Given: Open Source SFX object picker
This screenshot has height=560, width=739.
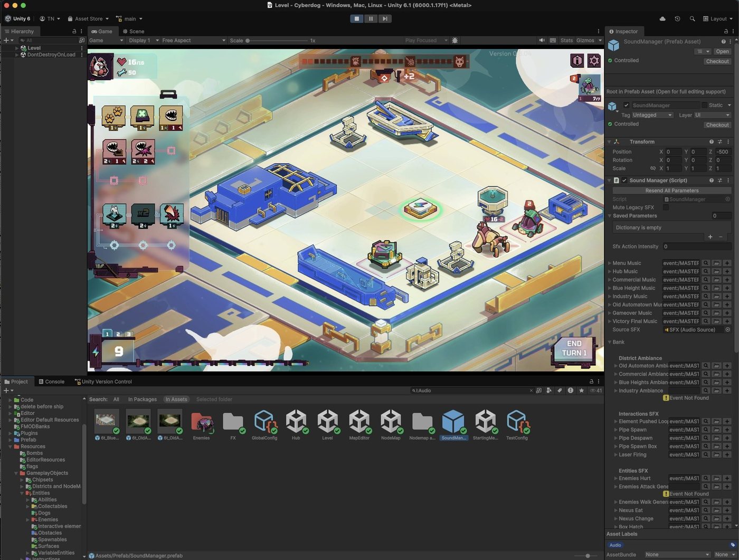Looking at the screenshot, I should click(727, 330).
